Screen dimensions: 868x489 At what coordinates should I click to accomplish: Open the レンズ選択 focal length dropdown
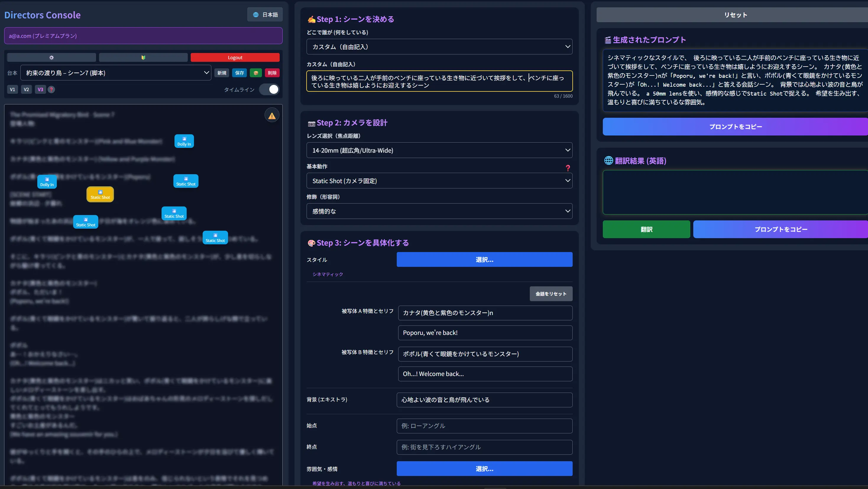(x=439, y=150)
